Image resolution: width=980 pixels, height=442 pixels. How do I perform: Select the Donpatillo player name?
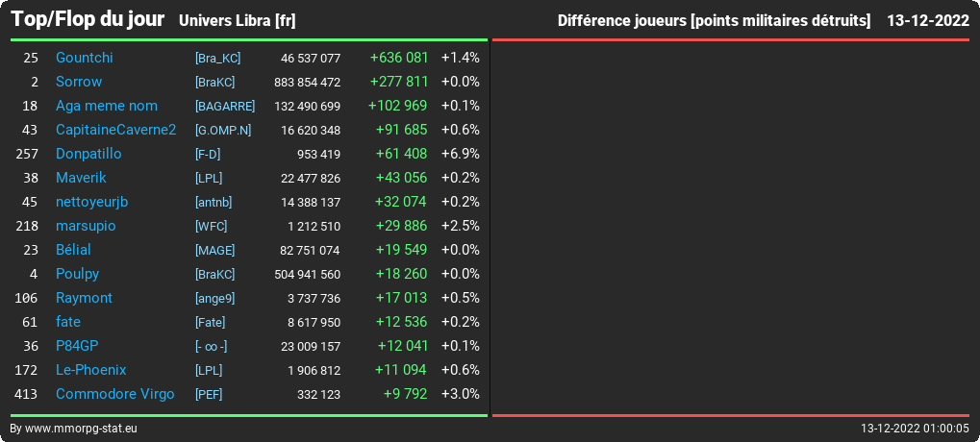(x=88, y=154)
